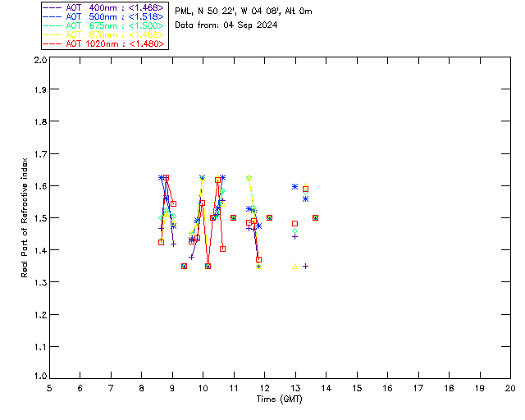Click the blue dashed line sample for 500nm

pos(52,16)
